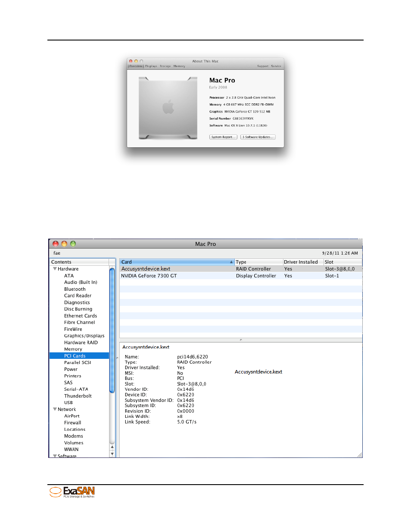Click the window resize grip corner
Image resolution: width=411 pixels, height=532 pixels.
359,454
